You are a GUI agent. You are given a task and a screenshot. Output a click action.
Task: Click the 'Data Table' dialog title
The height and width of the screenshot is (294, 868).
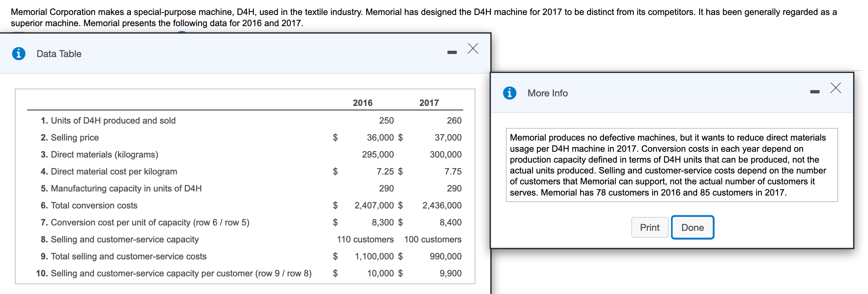coord(59,54)
